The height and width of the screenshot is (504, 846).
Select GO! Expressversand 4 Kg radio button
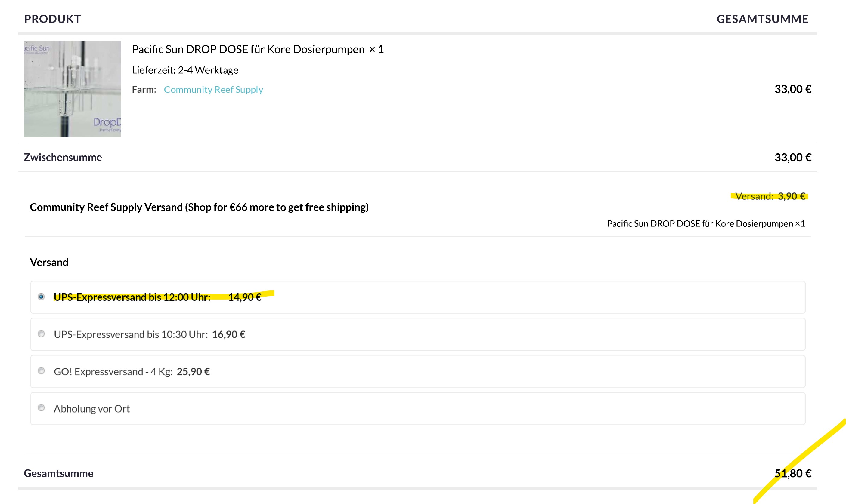pyautogui.click(x=41, y=371)
